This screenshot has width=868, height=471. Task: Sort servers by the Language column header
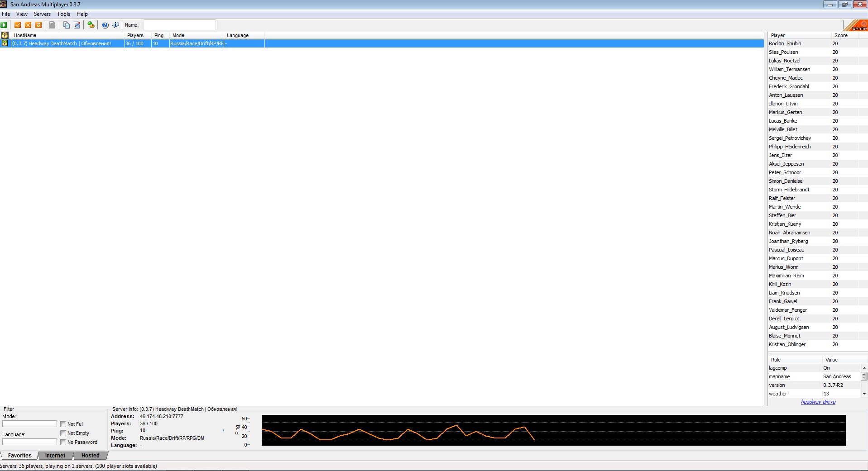(x=245, y=35)
